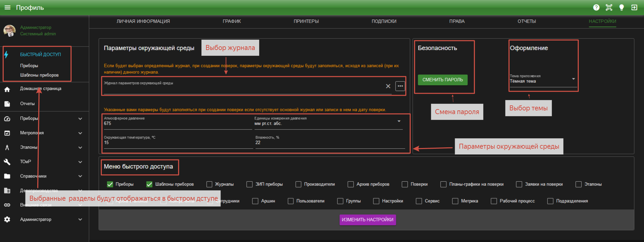Tick the Метрика checkbox
The image size is (644, 242).
pos(455,201)
